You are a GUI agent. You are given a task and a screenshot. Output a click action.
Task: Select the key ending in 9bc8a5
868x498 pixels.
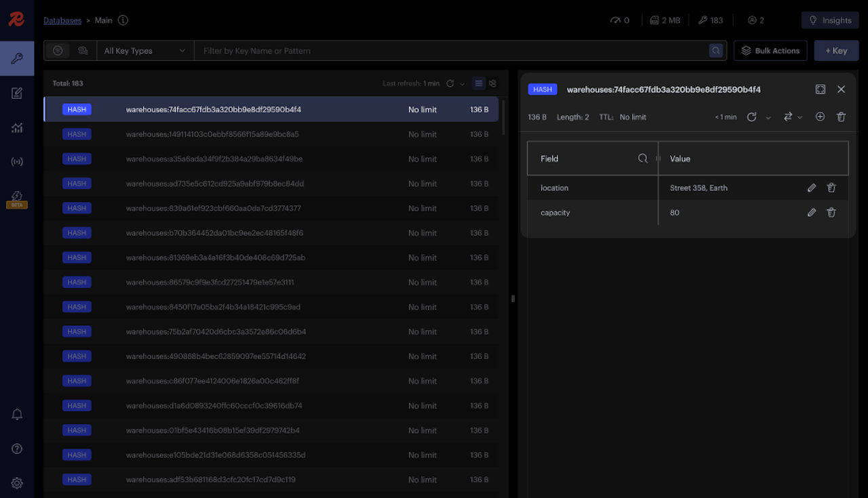[x=212, y=134]
